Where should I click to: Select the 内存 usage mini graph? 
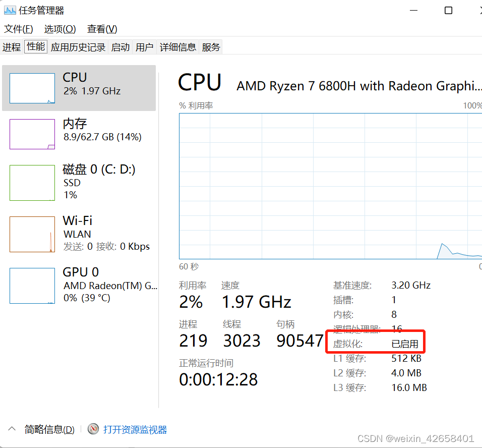coord(32,134)
